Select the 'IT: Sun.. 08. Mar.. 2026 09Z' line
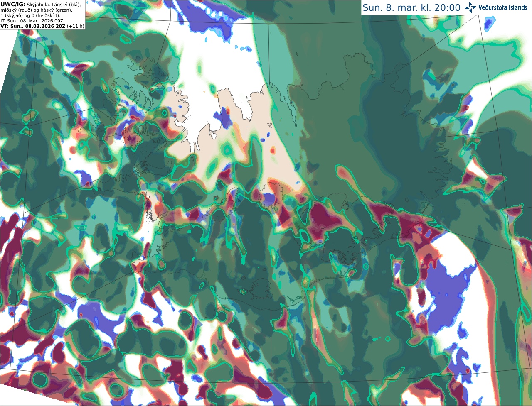This screenshot has height=406, width=532. pos(32,21)
